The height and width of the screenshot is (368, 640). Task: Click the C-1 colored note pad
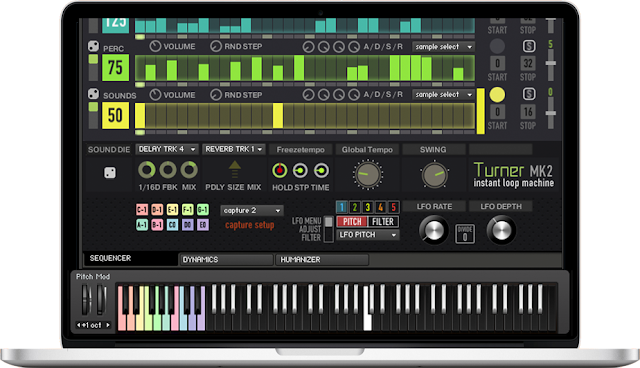[x=142, y=210]
